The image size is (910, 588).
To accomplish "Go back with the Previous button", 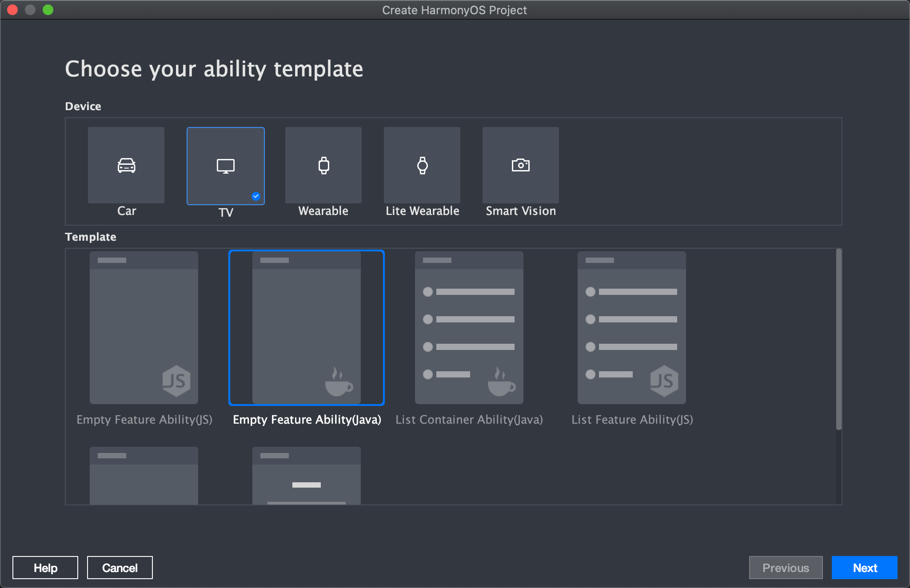I will [786, 568].
